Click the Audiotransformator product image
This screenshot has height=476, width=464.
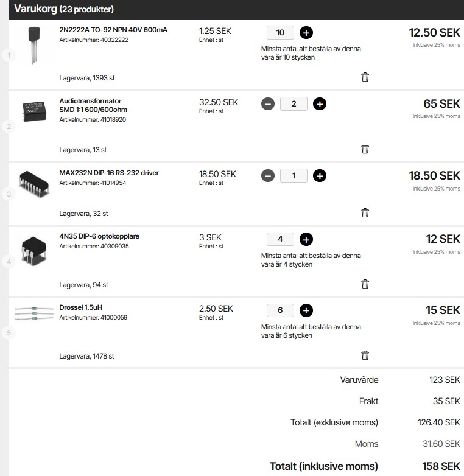coord(33,111)
